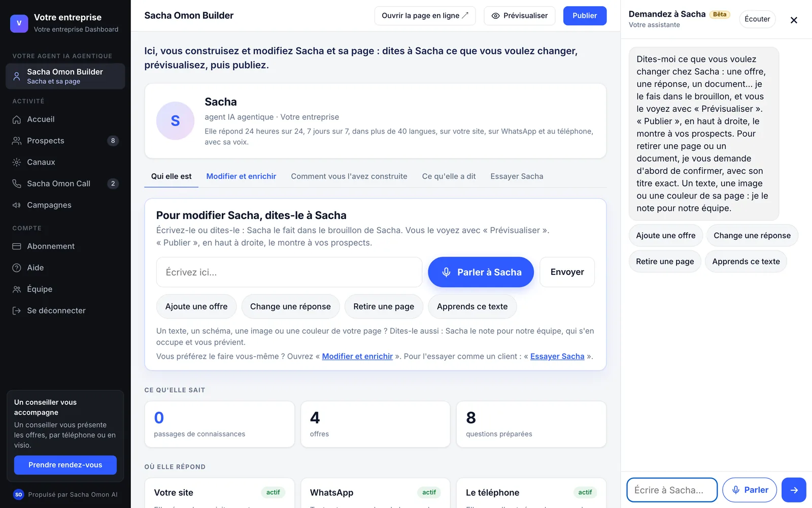Image resolution: width=812 pixels, height=508 pixels.
Task: Open the Accueil sidebar item
Action: [65, 119]
